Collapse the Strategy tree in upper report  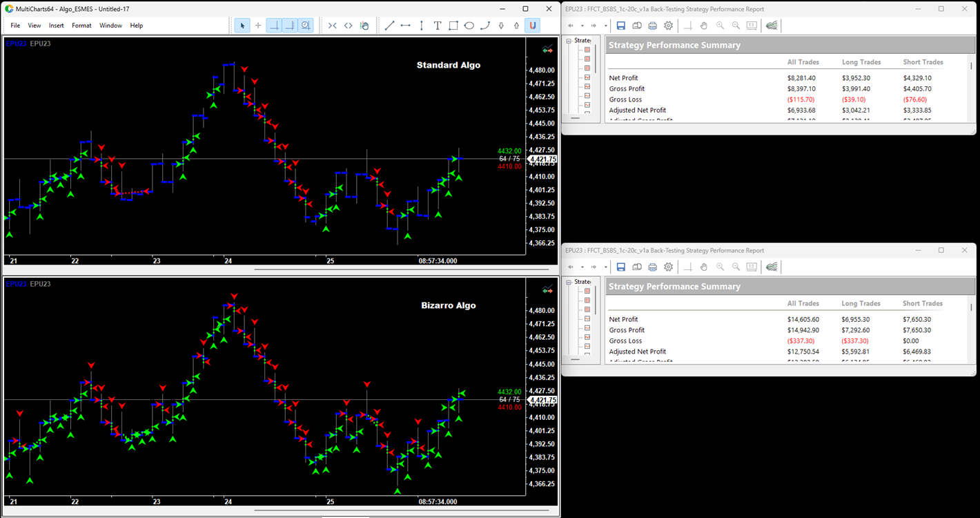click(x=569, y=40)
